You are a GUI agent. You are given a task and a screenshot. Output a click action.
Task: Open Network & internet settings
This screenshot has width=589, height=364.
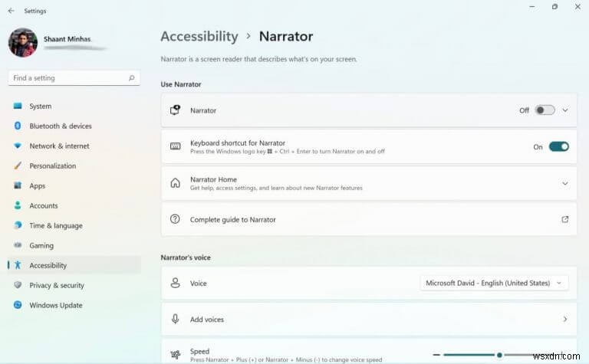pos(59,146)
